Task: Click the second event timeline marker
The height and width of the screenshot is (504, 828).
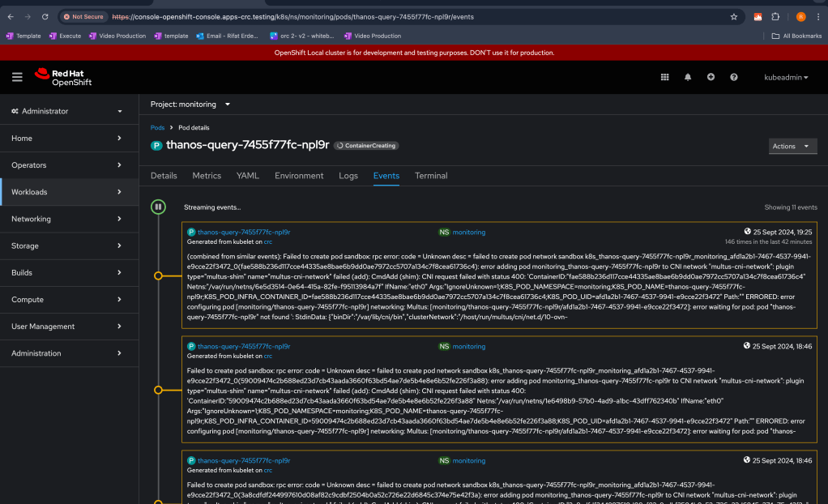Action: point(158,390)
